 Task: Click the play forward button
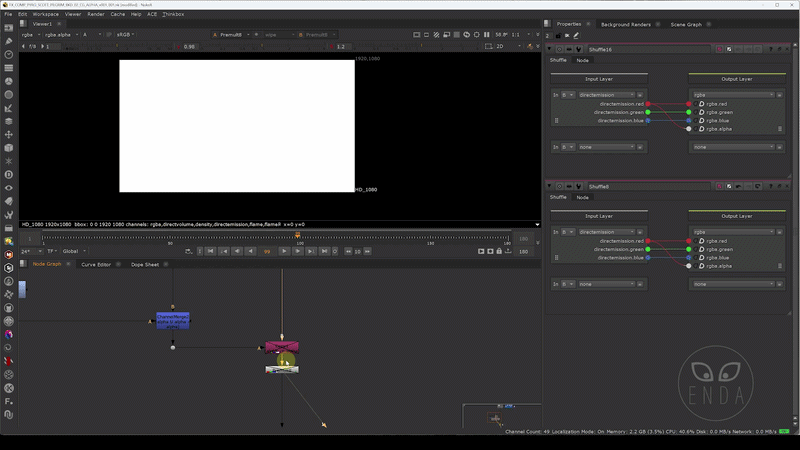point(284,251)
